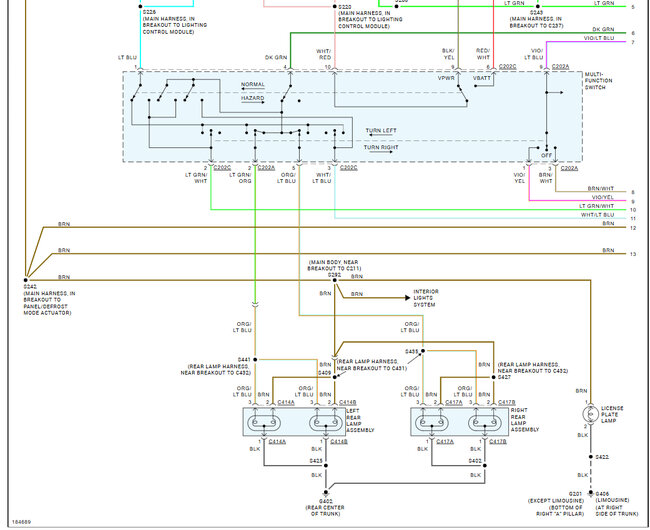Click the TURN LEFT label
The width and height of the screenshot is (650, 530).
pyautogui.click(x=381, y=131)
